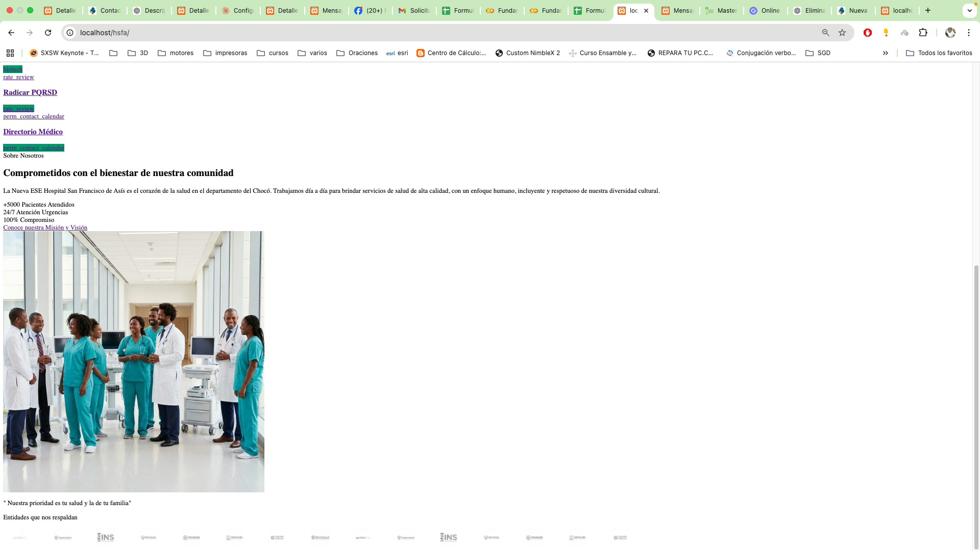
Task: Open the red Opera-style extension icon
Action: pos(868,33)
